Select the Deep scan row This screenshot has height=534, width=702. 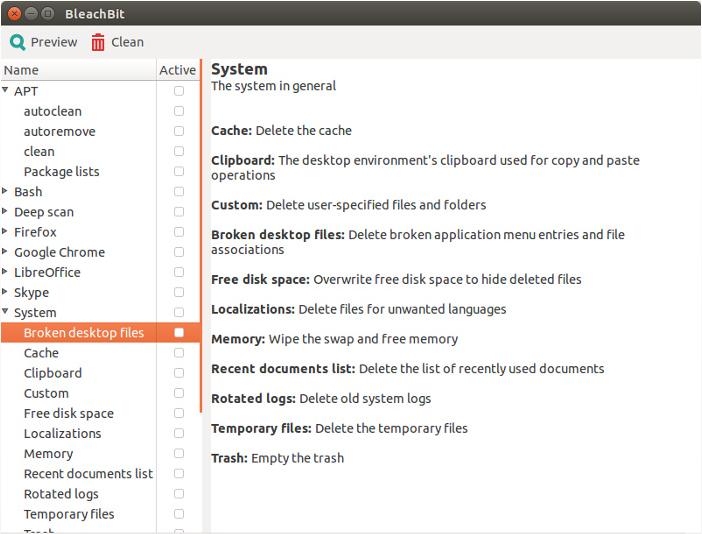click(100, 212)
